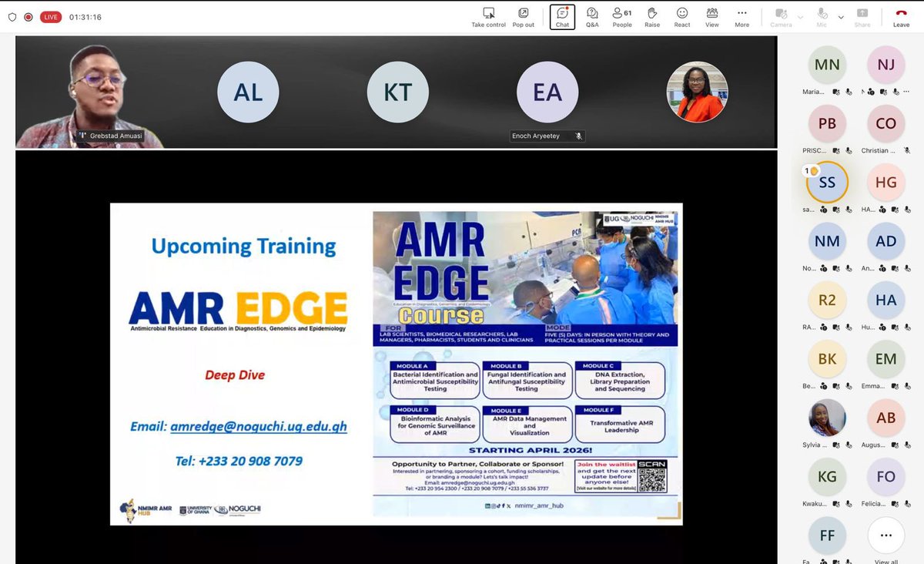Select the EA participant avatar
924x564 pixels.
pyautogui.click(x=547, y=92)
